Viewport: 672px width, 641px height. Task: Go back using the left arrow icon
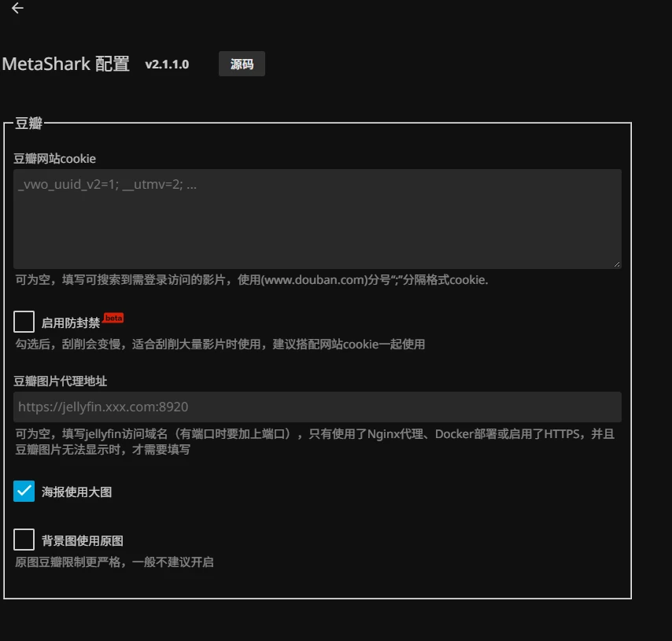[x=17, y=8]
